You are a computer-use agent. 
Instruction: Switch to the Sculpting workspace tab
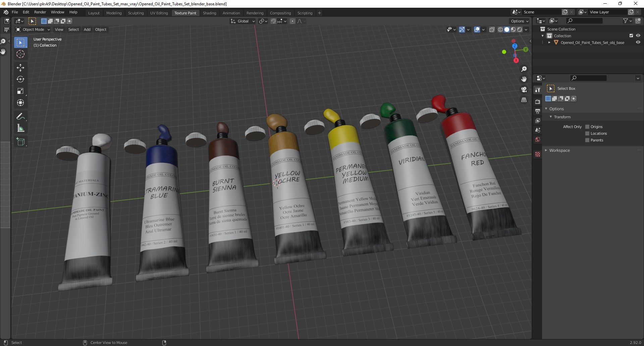[136, 13]
